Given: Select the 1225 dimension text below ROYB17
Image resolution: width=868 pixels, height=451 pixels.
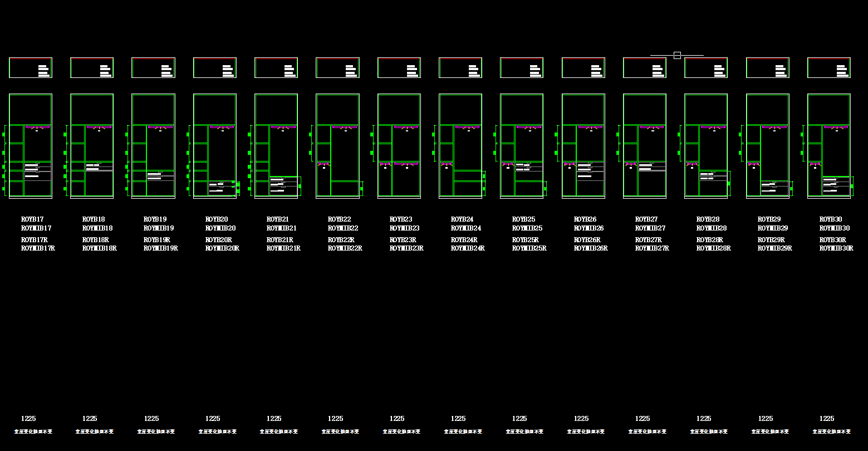Looking at the screenshot, I should click(28, 419).
